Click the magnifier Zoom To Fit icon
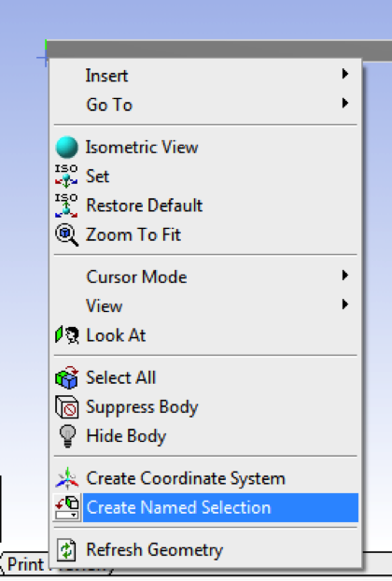The width and height of the screenshot is (392, 581). tap(66, 234)
